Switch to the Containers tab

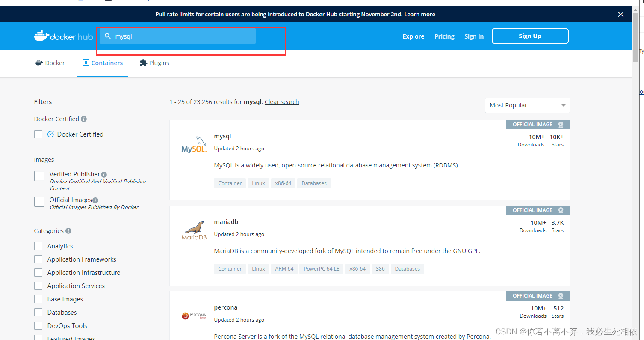point(103,63)
